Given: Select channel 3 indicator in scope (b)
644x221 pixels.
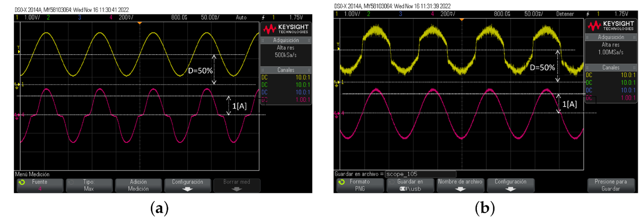Looking at the screenshot, I should 400,14.
